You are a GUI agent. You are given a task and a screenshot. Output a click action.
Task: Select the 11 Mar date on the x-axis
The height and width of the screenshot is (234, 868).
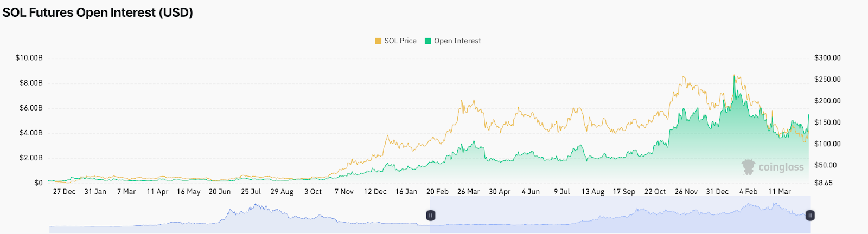[780, 192]
